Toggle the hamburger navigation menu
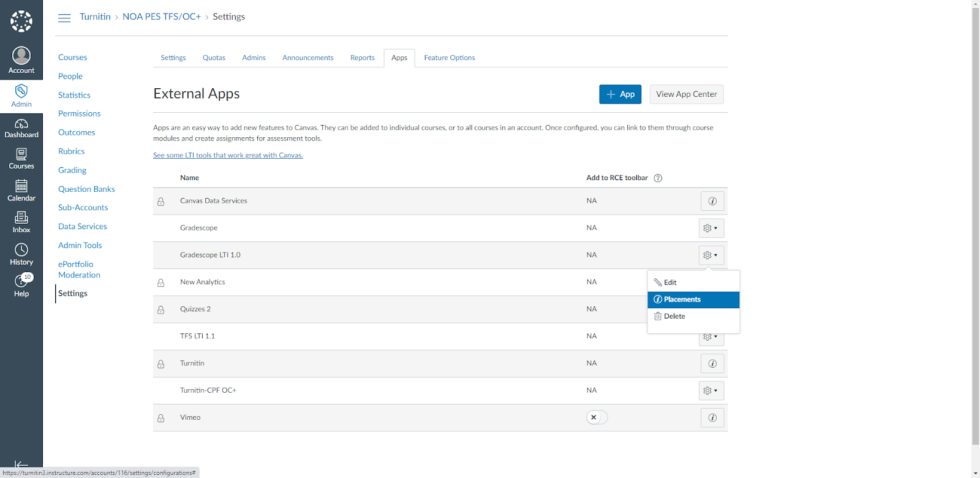980x478 pixels. (64, 18)
